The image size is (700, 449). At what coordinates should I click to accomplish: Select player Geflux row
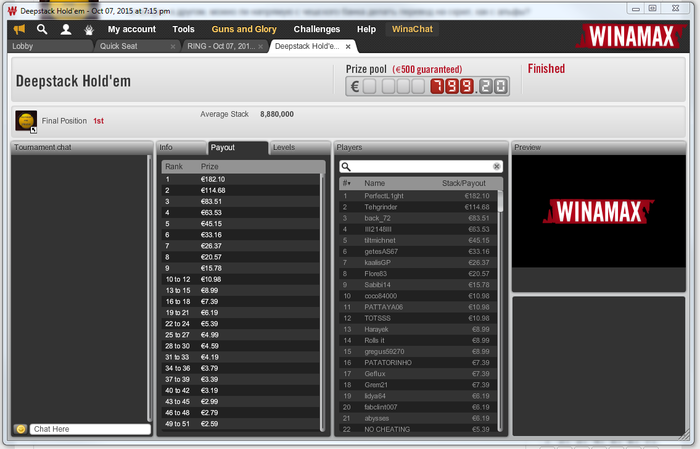click(x=418, y=374)
